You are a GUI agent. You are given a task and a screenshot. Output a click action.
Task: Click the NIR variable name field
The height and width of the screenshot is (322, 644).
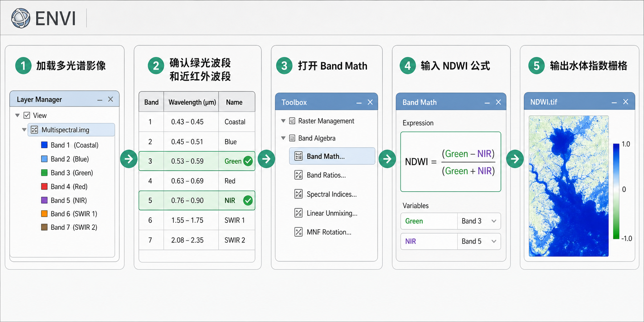[429, 241]
